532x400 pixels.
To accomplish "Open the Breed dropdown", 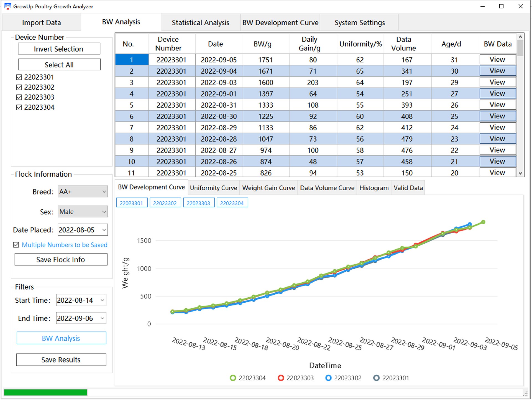I will 104,192.
